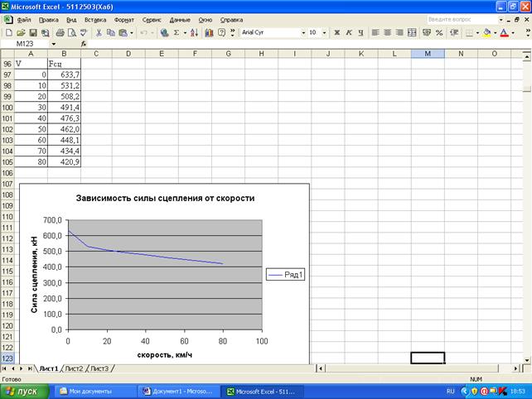Open the font size dropdown
532x399 pixels.
coord(324,33)
